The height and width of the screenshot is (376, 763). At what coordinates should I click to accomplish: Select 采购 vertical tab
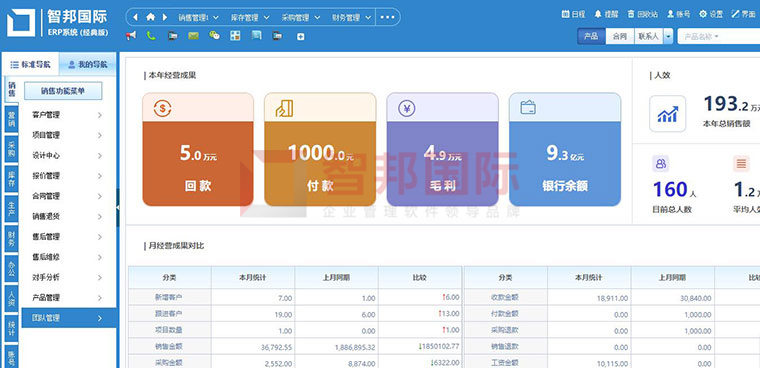11,150
